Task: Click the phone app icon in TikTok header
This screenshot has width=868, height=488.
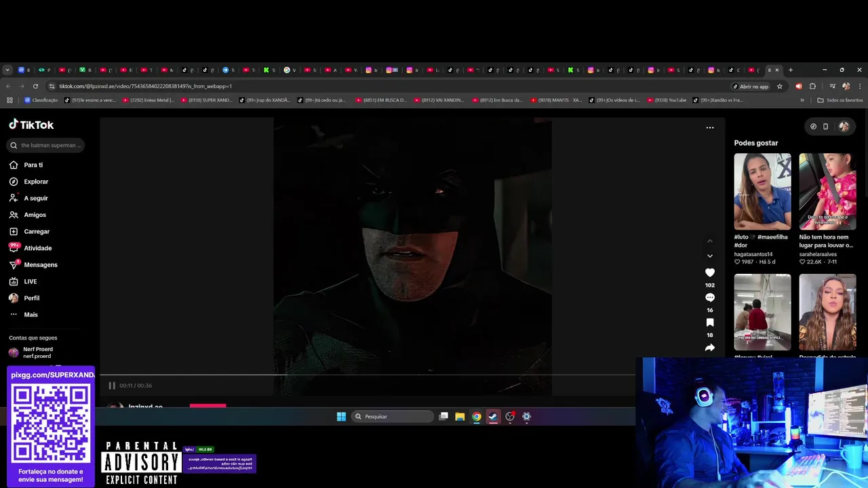Action: pos(825,126)
